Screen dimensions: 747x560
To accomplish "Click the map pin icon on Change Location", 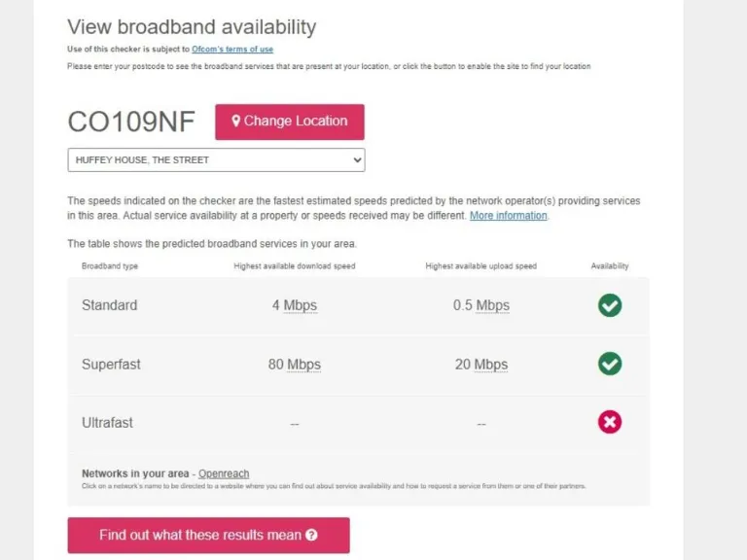I will (x=235, y=122).
